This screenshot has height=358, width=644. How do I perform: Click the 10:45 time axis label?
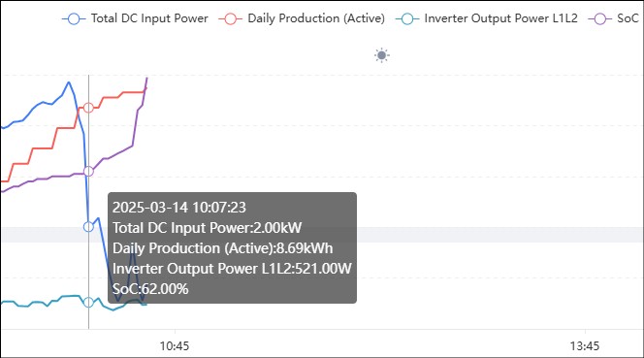(x=175, y=346)
